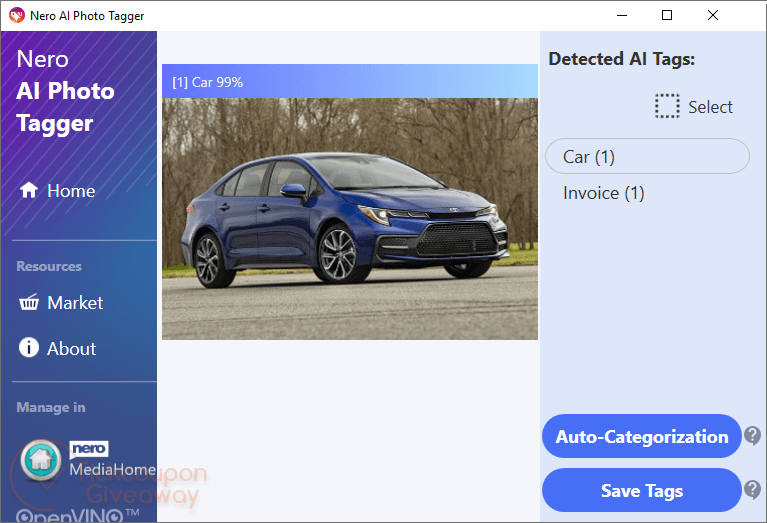Maximize the Nero AI Photo Tagger window
This screenshot has width=767, height=523.
[667, 16]
